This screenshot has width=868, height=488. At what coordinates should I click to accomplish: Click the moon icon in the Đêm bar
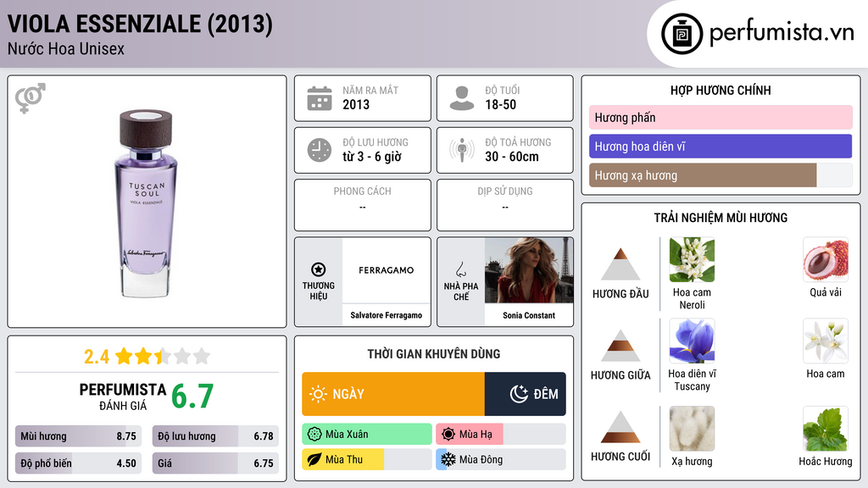click(519, 394)
